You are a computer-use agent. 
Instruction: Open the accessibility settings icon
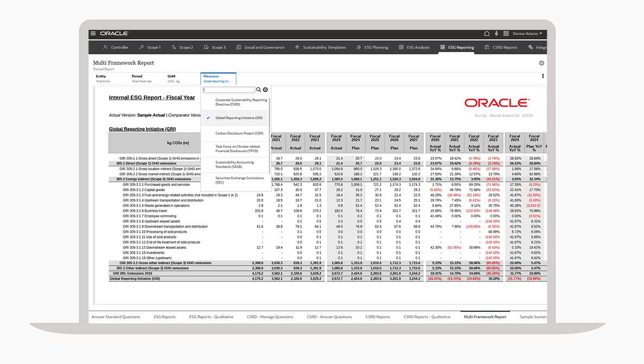tap(496, 34)
